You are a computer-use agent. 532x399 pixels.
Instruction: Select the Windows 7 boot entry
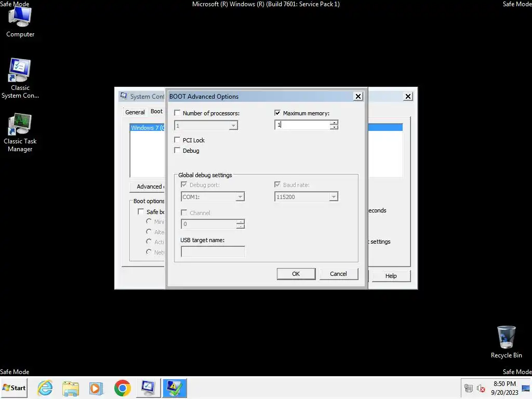[x=148, y=128]
